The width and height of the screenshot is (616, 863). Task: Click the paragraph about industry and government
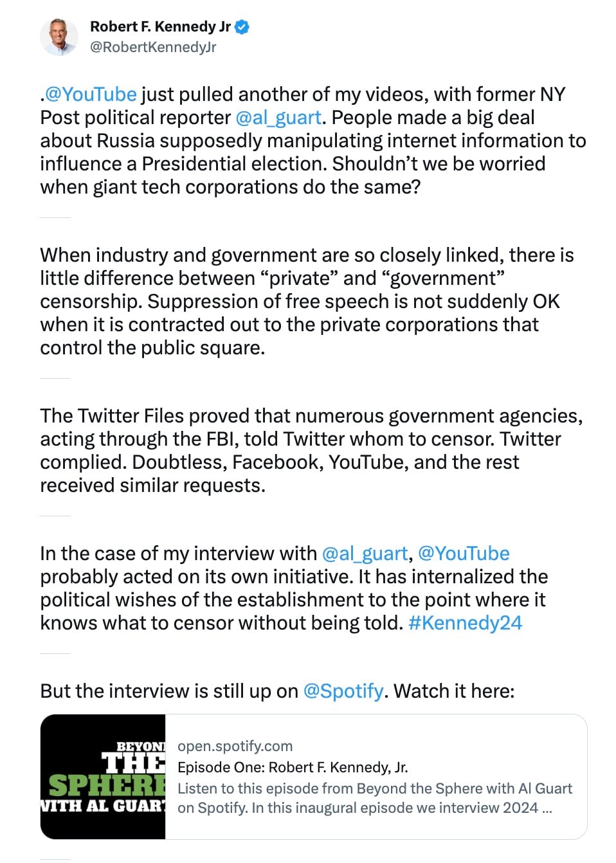[x=307, y=302]
